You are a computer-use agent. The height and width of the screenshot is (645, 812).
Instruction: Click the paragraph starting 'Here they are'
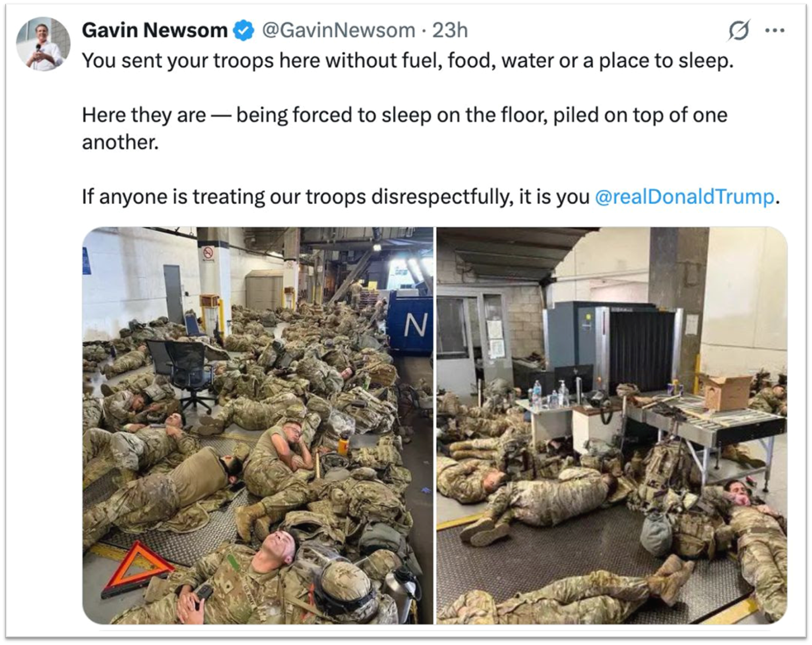point(405,128)
